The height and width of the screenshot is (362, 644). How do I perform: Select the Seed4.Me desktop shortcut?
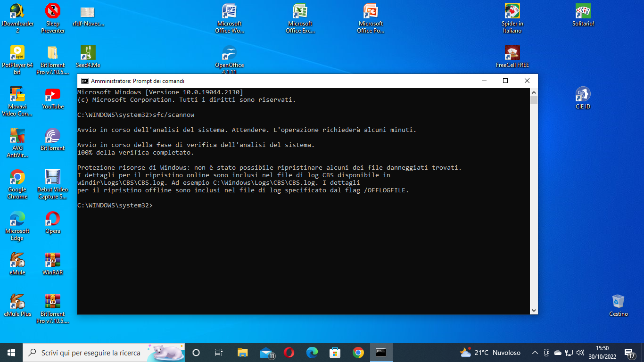point(88,56)
